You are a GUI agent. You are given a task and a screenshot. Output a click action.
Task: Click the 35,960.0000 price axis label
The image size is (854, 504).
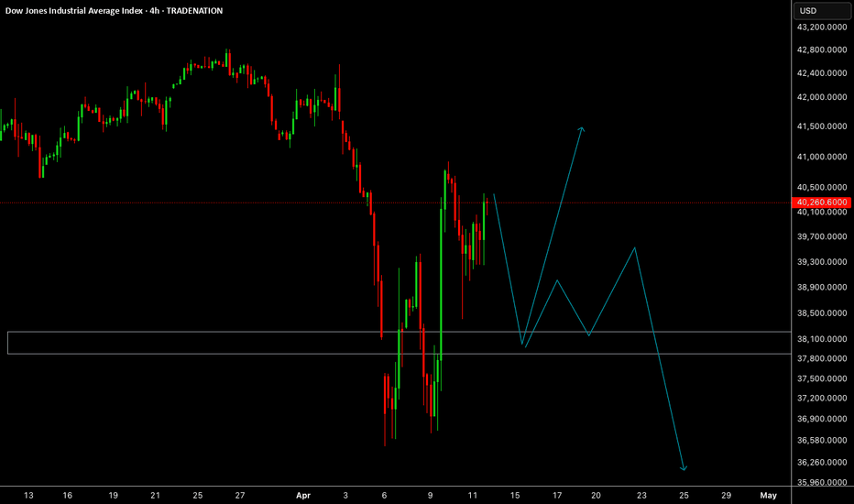click(x=822, y=482)
